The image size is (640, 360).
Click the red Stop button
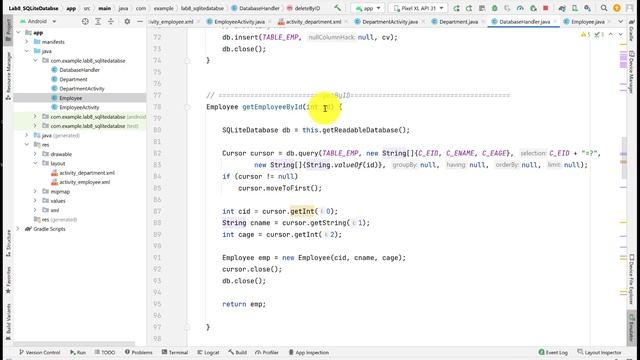click(546, 8)
